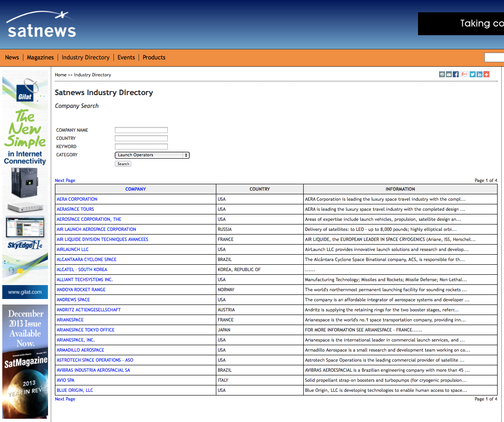Viewport: 504px width, 422px height.
Task: Open ALCATEL - SOUTH KOREA link
Action: pos(82,270)
